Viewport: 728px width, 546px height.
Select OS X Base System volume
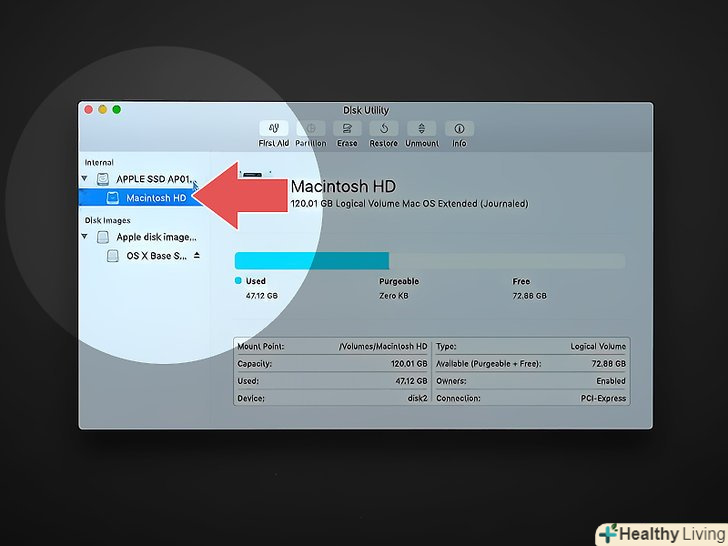(x=156, y=256)
